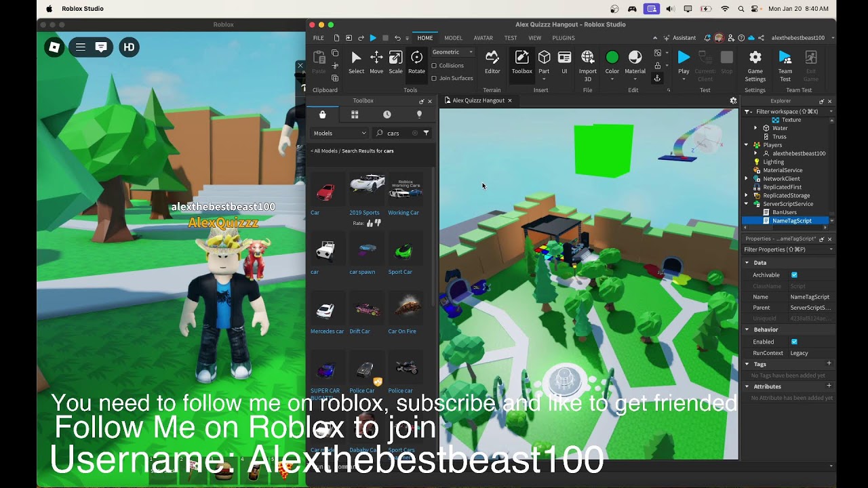Select the Car On Fire thumbnail
The image size is (868, 488).
tap(405, 309)
